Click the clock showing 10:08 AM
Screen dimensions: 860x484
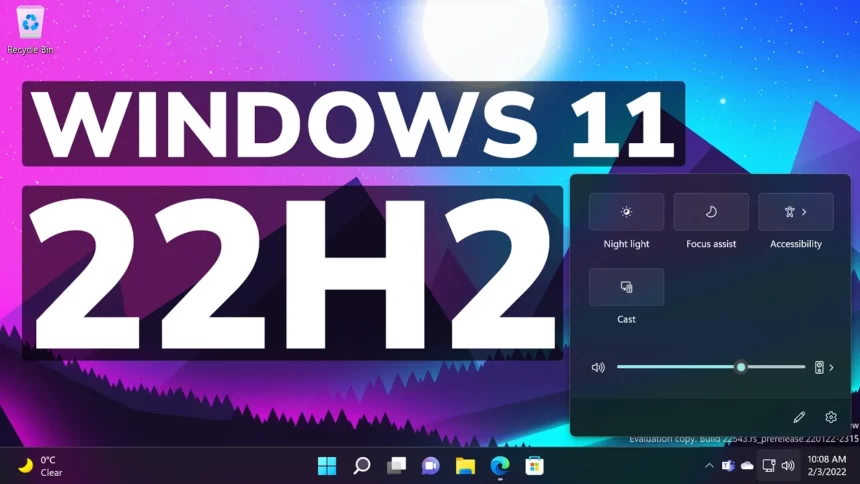pos(825,466)
